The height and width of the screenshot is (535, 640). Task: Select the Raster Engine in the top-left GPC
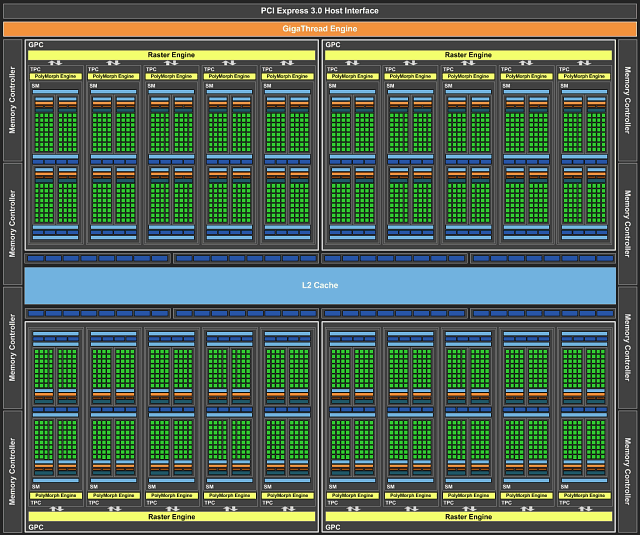pyautogui.click(x=170, y=54)
